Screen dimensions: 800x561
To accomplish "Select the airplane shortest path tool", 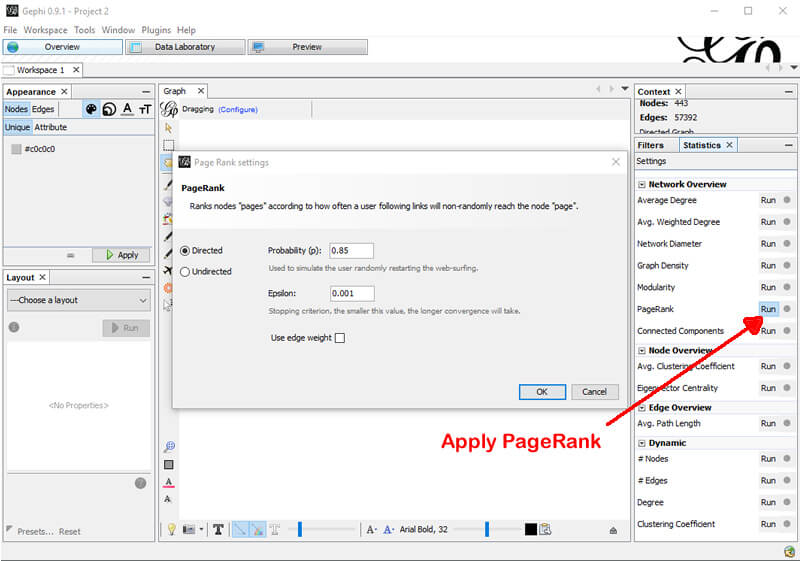I will click(167, 270).
